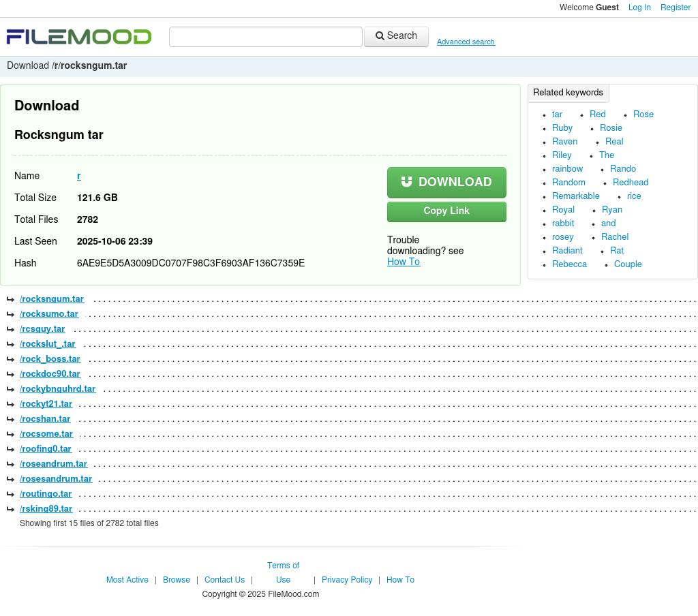Click the Search button
Viewport: 698px width, 616px height.
pos(396,37)
